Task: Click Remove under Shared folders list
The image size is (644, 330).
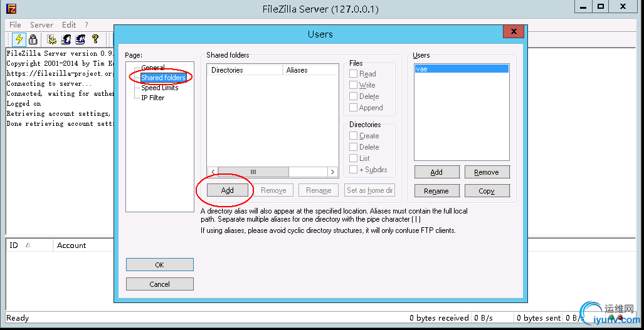Action: 273,190
